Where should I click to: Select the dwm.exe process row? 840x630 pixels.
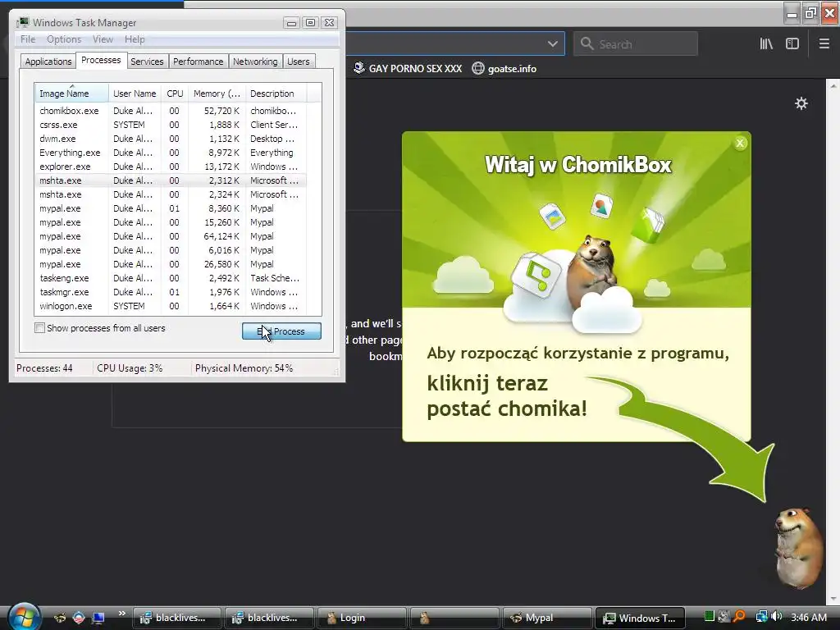171,139
